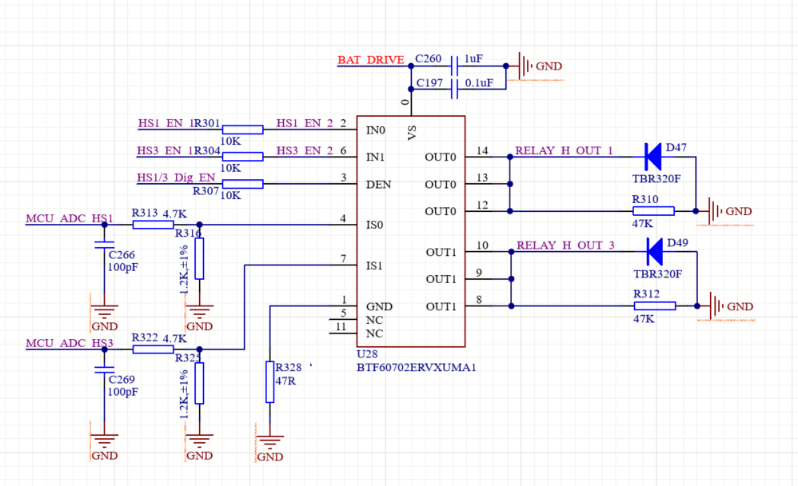Click the BAT_DRIVE net label

[371, 60]
